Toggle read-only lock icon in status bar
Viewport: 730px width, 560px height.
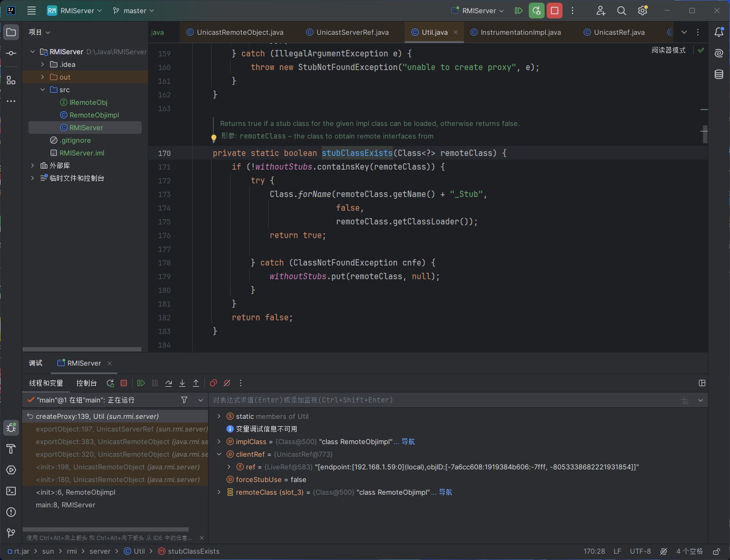(x=716, y=552)
